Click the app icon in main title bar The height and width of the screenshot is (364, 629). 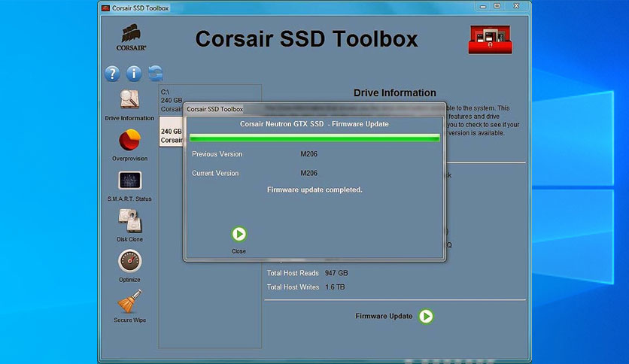pyautogui.click(x=106, y=8)
